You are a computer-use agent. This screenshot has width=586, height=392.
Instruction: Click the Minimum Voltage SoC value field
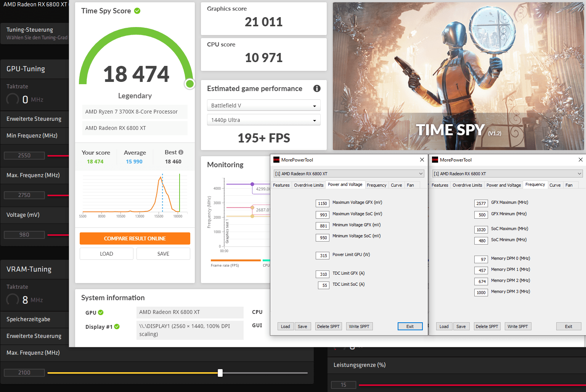click(323, 238)
